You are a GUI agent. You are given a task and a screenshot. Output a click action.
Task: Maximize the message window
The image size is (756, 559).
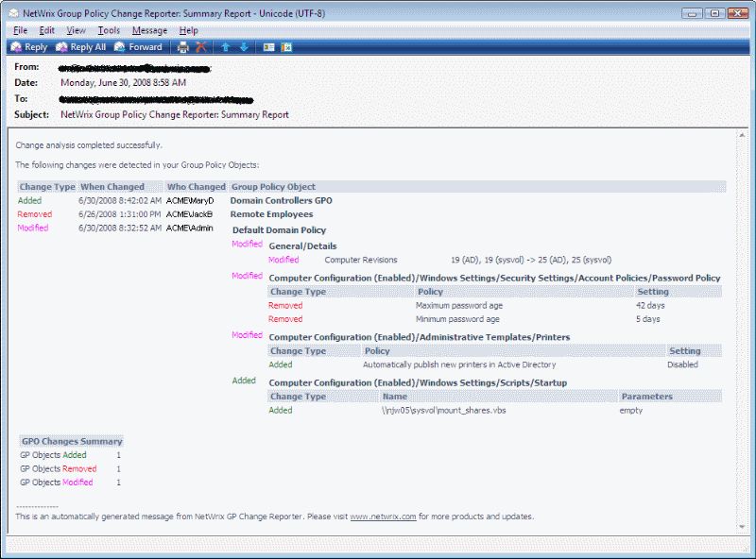pos(714,12)
